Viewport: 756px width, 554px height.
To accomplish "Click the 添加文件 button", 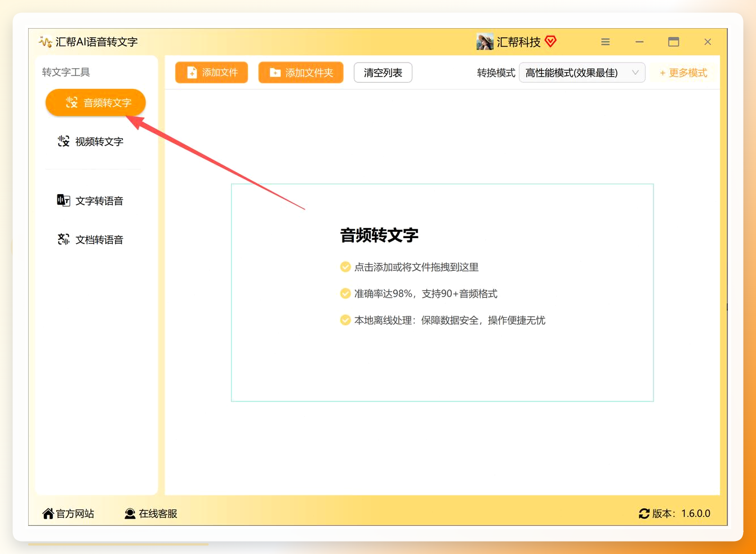I will coord(212,73).
